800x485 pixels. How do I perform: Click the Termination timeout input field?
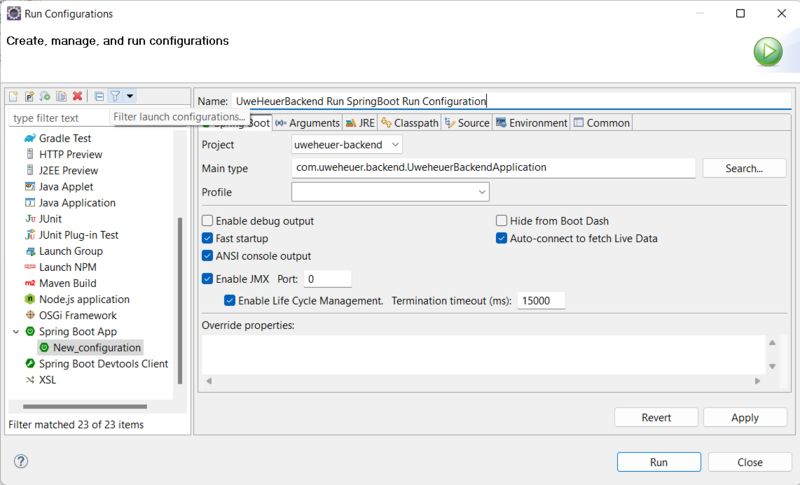click(x=541, y=301)
